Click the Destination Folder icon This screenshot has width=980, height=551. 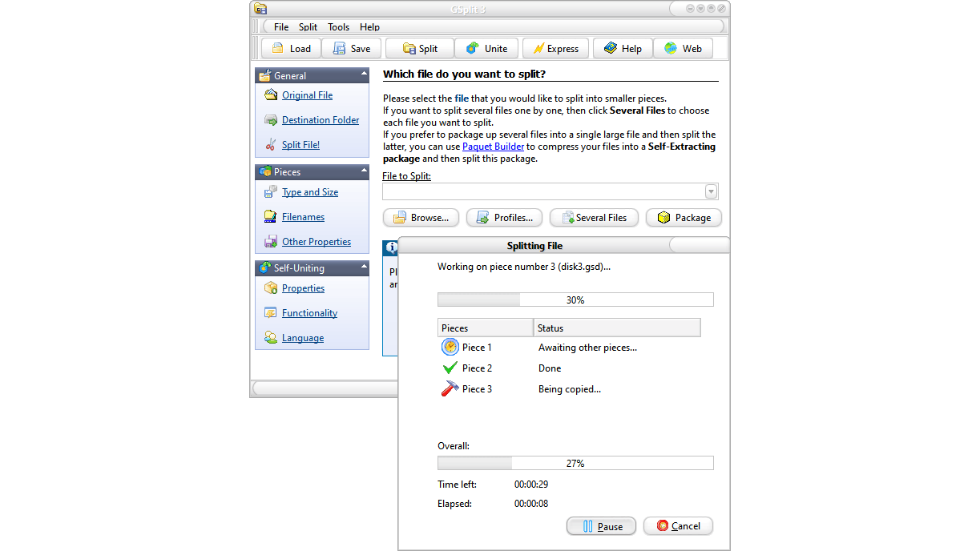coord(271,120)
